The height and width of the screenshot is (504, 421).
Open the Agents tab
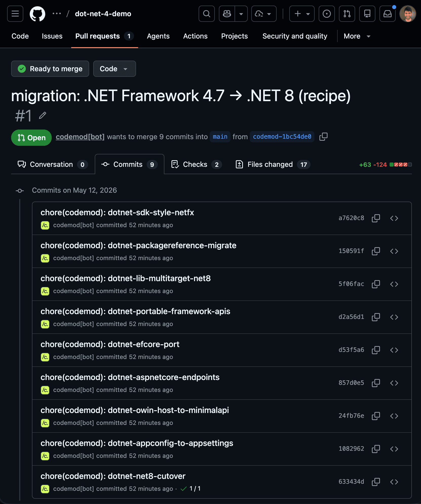point(158,36)
